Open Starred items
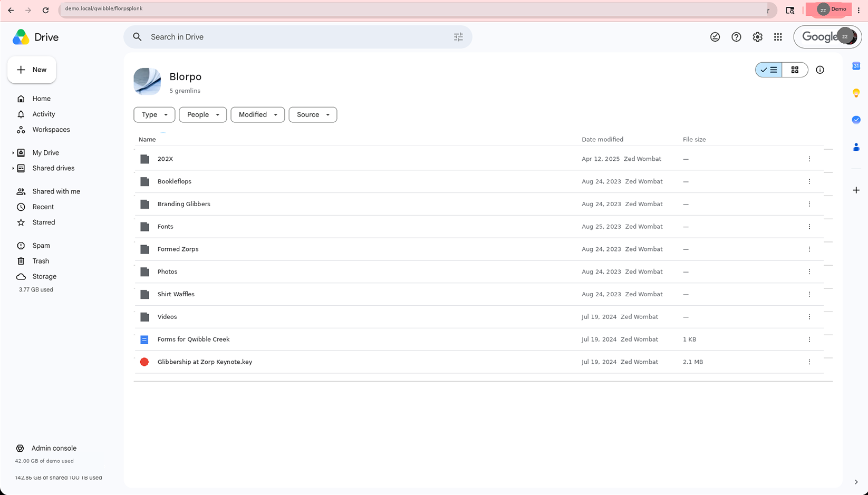Screen dimensions: 868x495 point(43,222)
